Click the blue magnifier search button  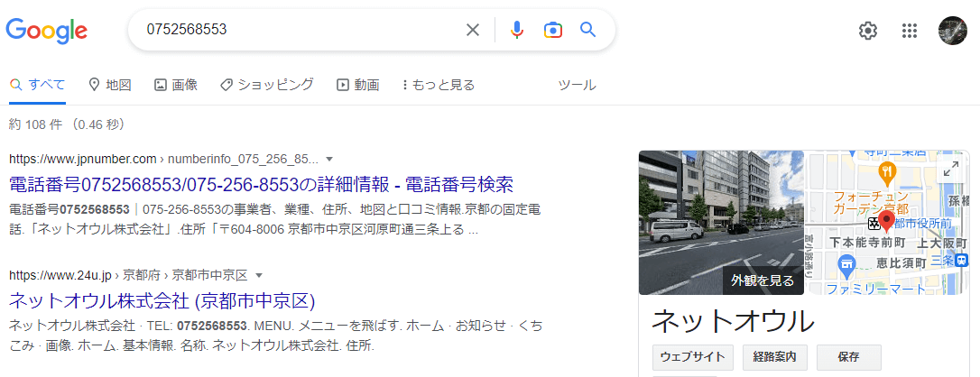pos(587,30)
